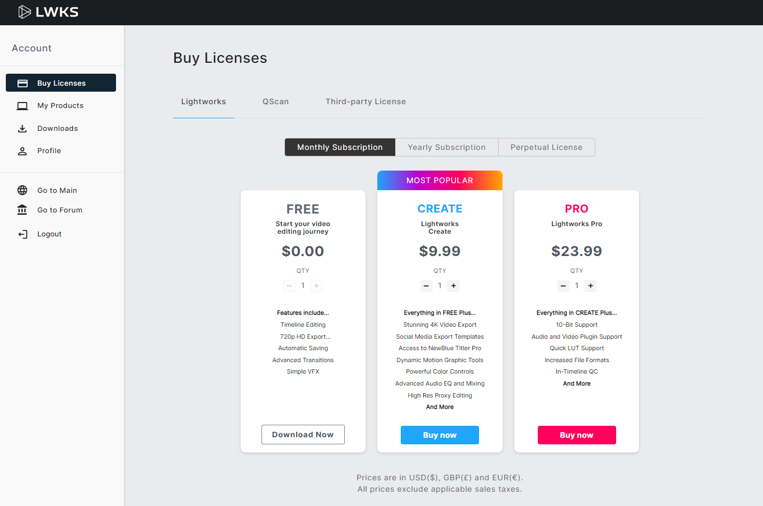
Task: Select Perpetual License option
Action: click(x=546, y=147)
